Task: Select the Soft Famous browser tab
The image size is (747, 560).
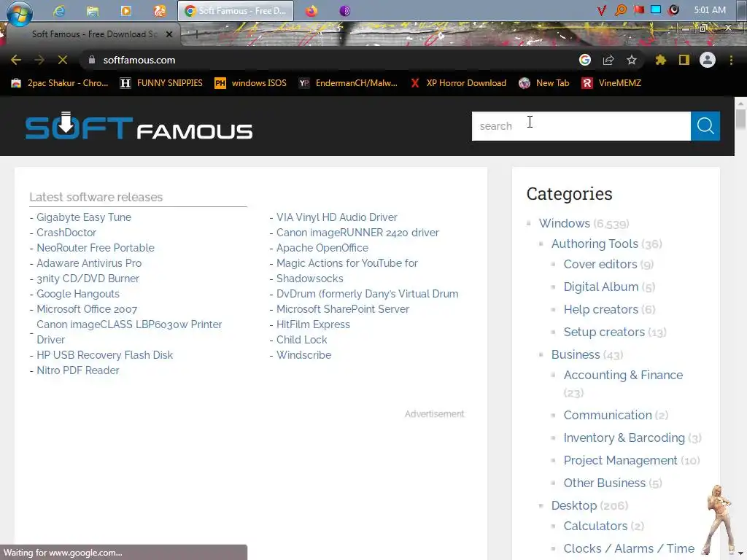Action: tap(93, 34)
